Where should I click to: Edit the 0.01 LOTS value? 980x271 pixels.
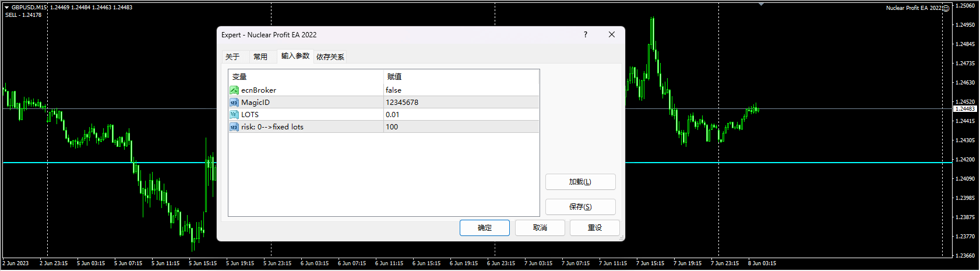461,115
